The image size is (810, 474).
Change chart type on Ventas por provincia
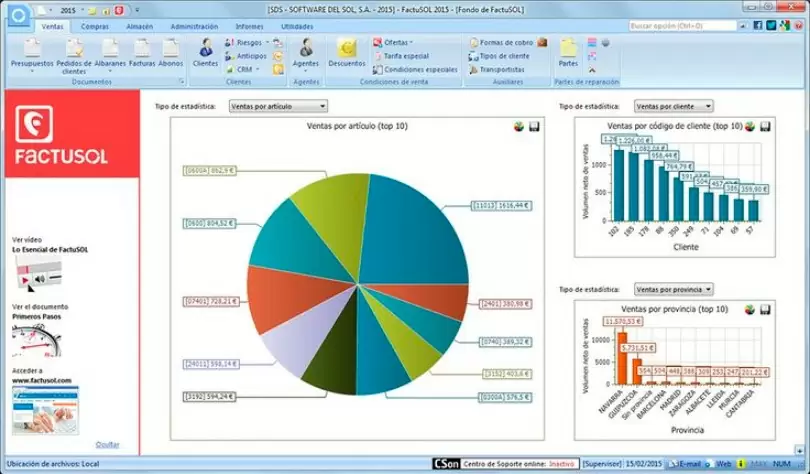[750, 309]
